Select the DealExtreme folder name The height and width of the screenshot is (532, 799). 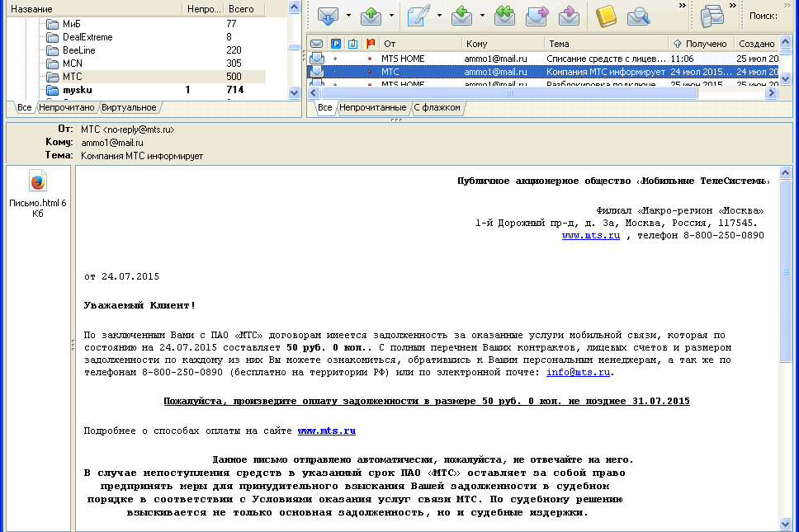click(87, 37)
